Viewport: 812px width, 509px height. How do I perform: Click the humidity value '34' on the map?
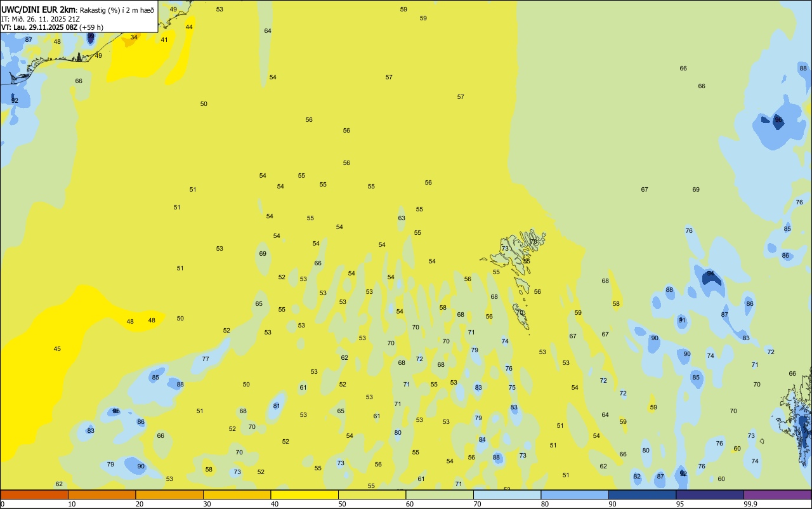[134, 37]
